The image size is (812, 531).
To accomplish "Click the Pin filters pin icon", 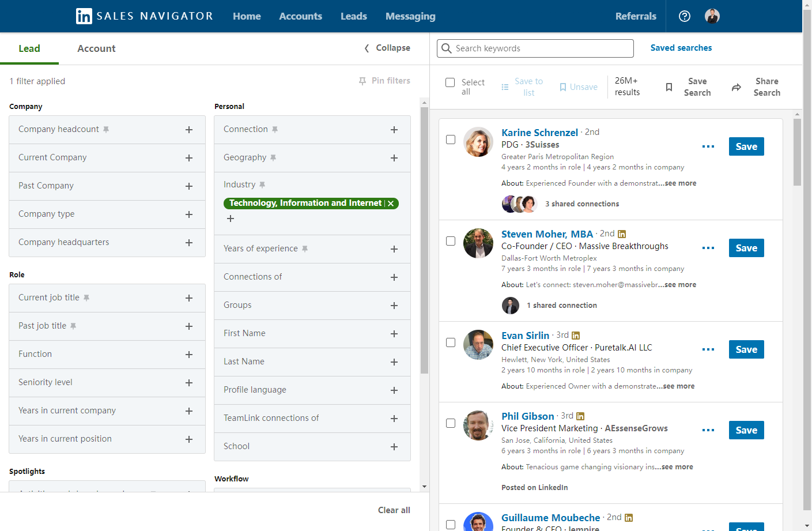I will [362, 81].
